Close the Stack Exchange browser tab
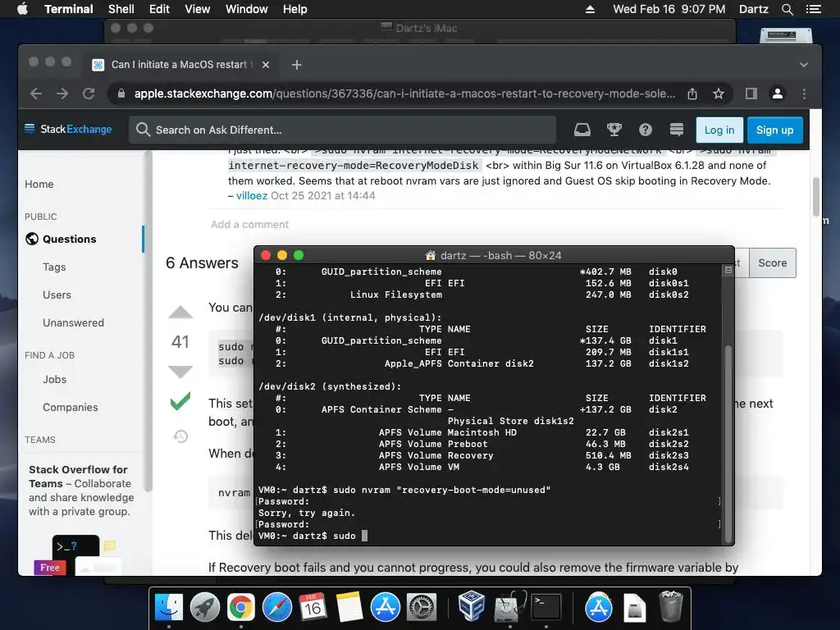Screen dimensions: 840x630 (x=266, y=65)
